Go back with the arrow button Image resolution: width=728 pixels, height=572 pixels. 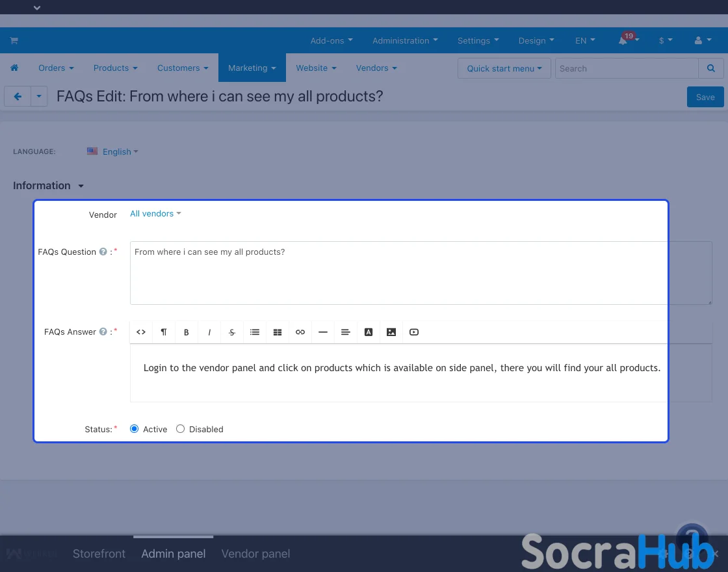[x=18, y=97]
